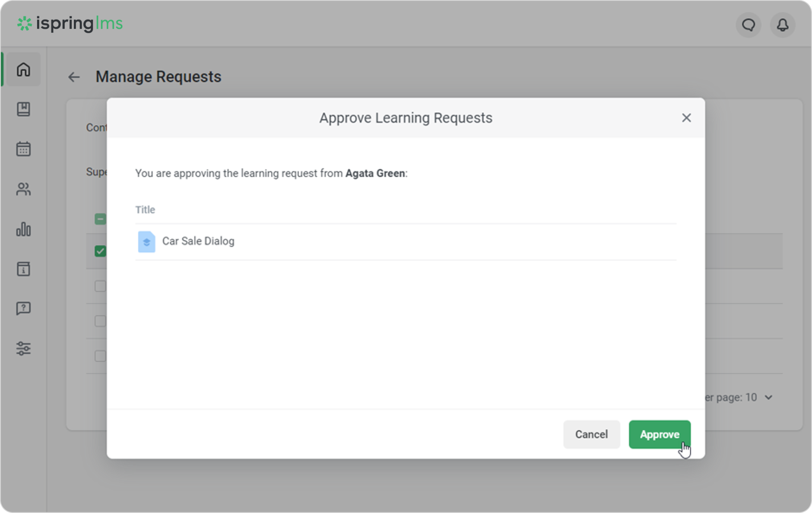Open the calendar icon in sidebar
The height and width of the screenshot is (513, 812).
coord(23,149)
